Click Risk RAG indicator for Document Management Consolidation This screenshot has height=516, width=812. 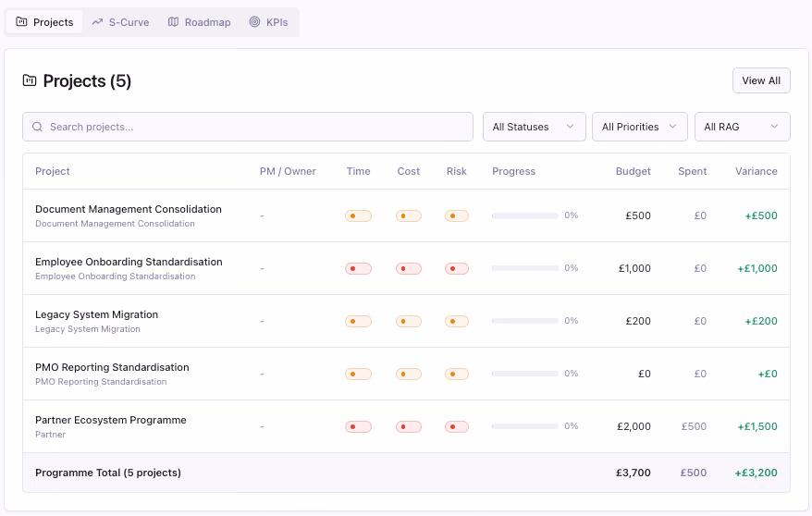click(457, 215)
